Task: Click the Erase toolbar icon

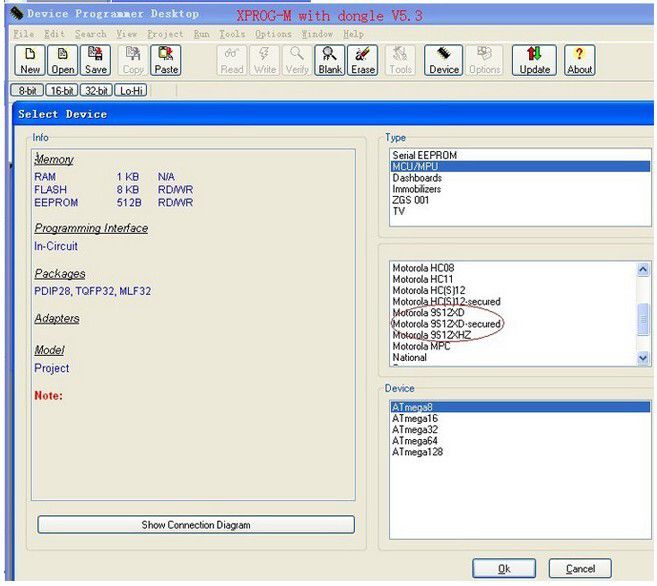Action: (363, 60)
